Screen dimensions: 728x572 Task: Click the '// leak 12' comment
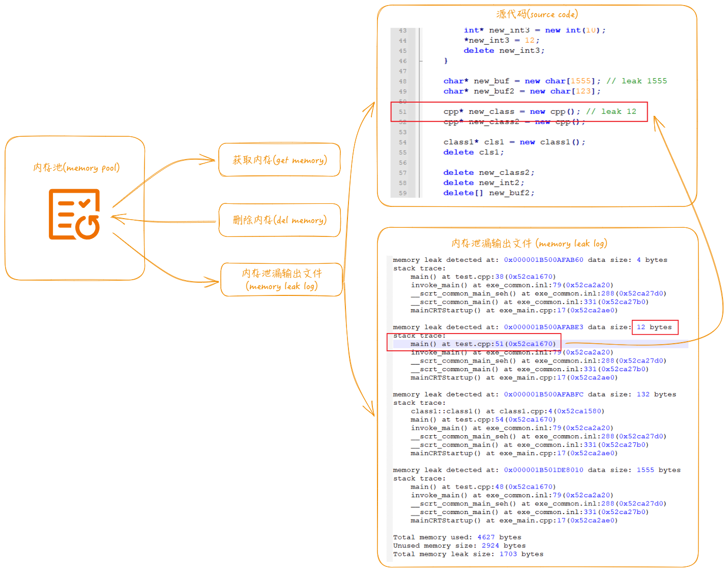611,112
